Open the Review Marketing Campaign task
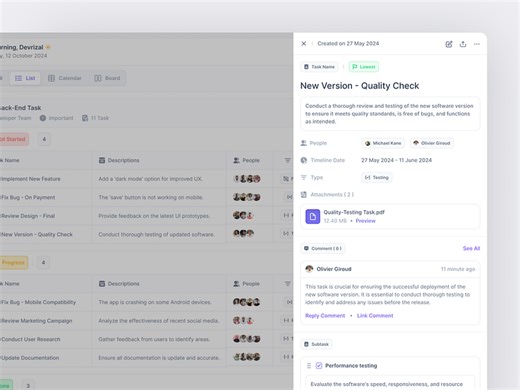This screenshot has width=520, height=390. click(36, 321)
